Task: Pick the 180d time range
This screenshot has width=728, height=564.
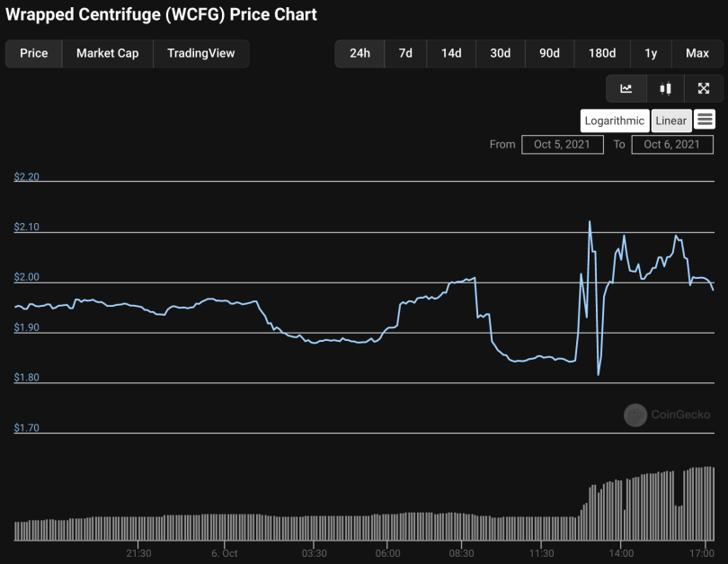Action: 602,53
